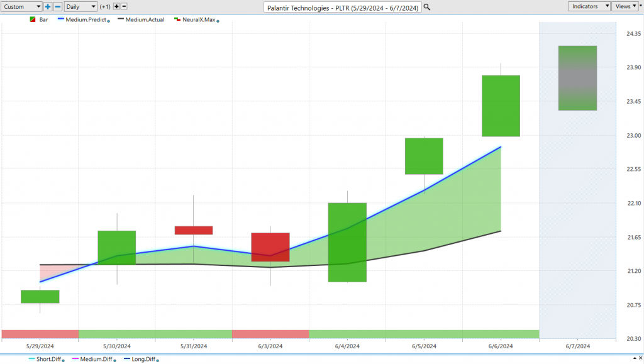Click the Medium.Actual black line swatch
This screenshot has height=364, width=644.
click(121, 19)
